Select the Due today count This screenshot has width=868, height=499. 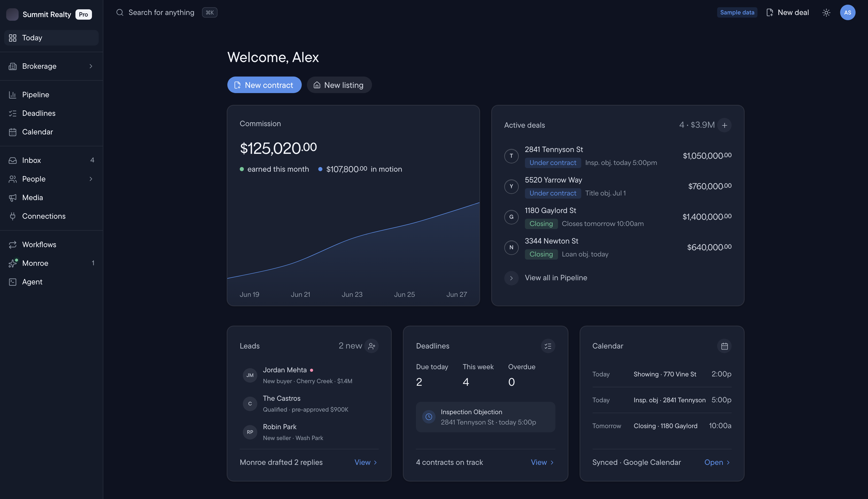click(419, 382)
